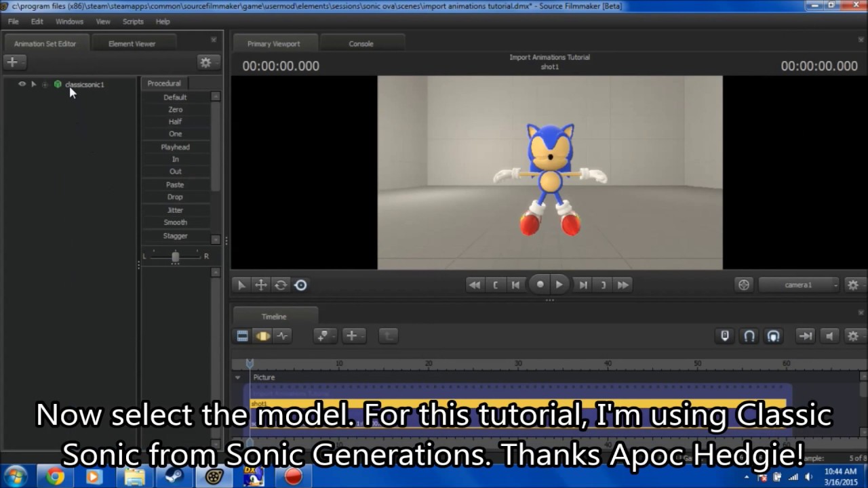This screenshot has width=868, height=488.
Task: Expand the classicsonic1 tree node
Action: click(45, 84)
